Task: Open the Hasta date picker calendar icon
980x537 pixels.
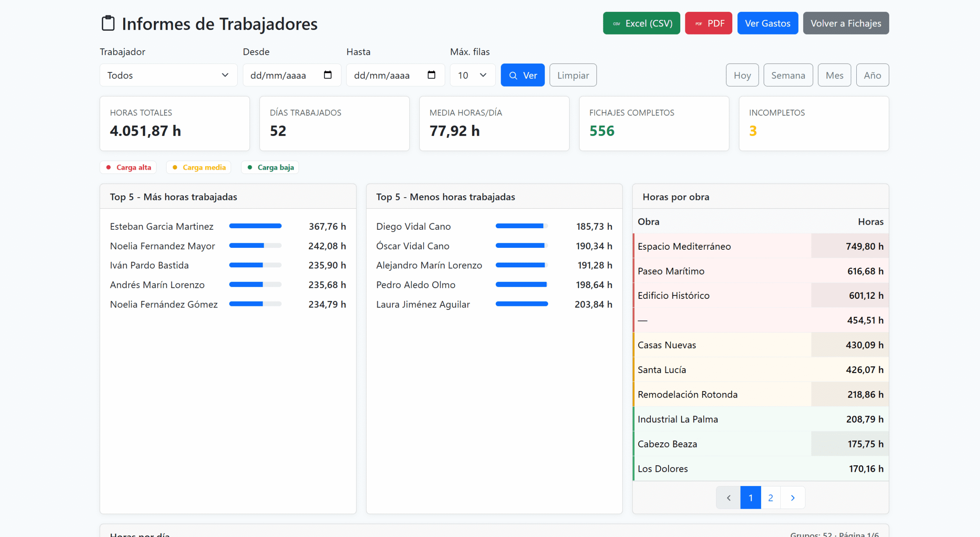Action: tap(431, 75)
